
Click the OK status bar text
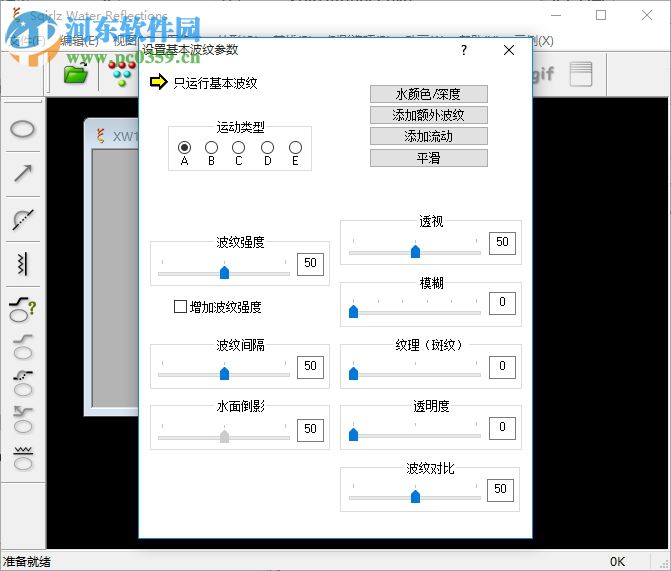click(x=617, y=562)
